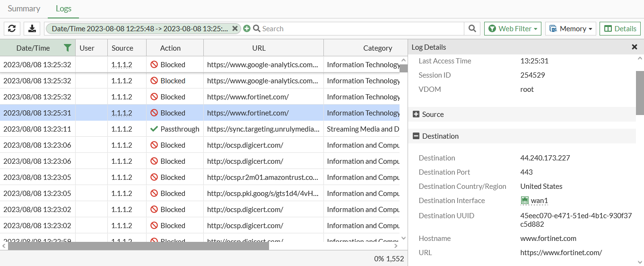This screenshot has width=644, height=266.
Task: Open the Memory log source dropdown
Action: tap(570, 29)
